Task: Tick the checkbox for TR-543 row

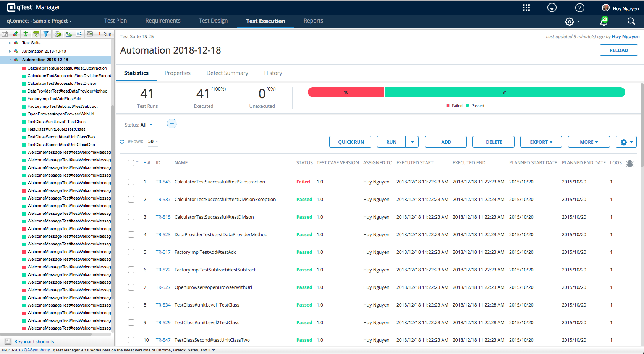Action: [x=131, y=182]
